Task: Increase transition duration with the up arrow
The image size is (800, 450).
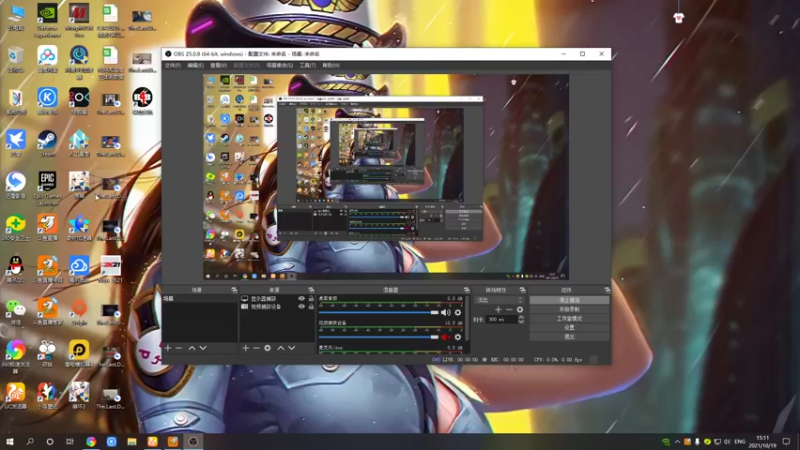Action: pos(521,317)
